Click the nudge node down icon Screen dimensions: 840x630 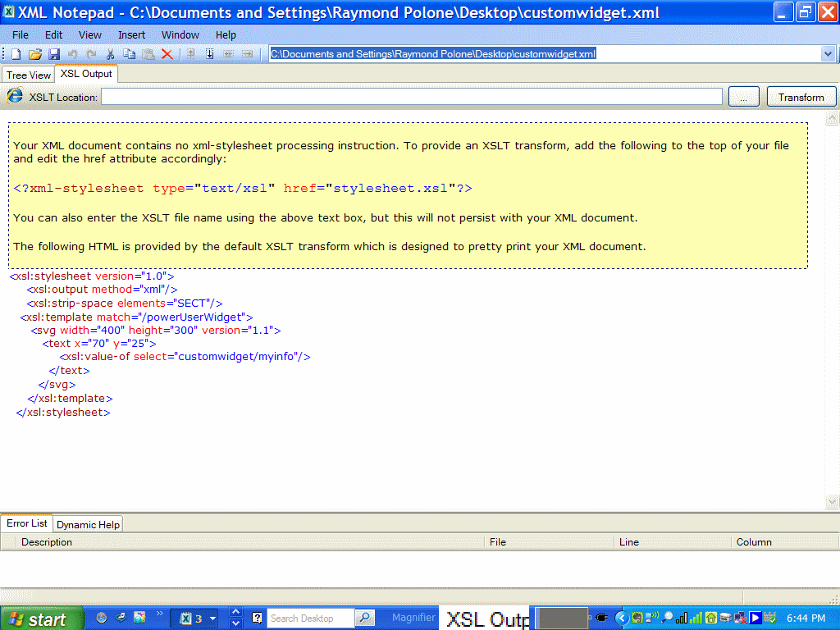pyautogui.click(x=209, y=54)
